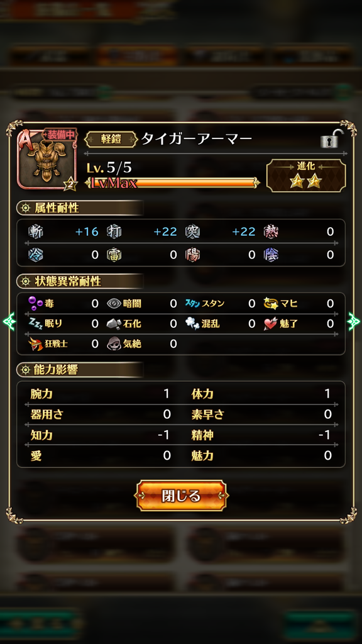Tap the LvMax experience bar
Image resolution: width=362 pixels, height=644 pixels.
(172, 183)
